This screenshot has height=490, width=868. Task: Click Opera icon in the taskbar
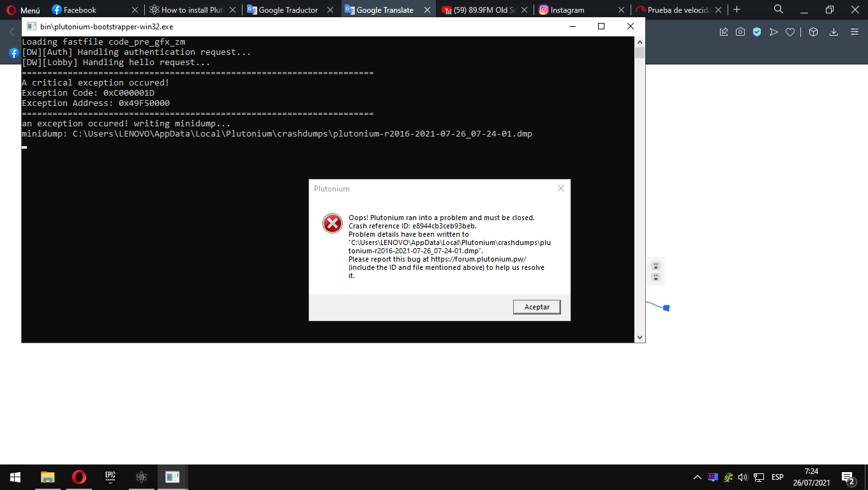(x=79, y=477)
